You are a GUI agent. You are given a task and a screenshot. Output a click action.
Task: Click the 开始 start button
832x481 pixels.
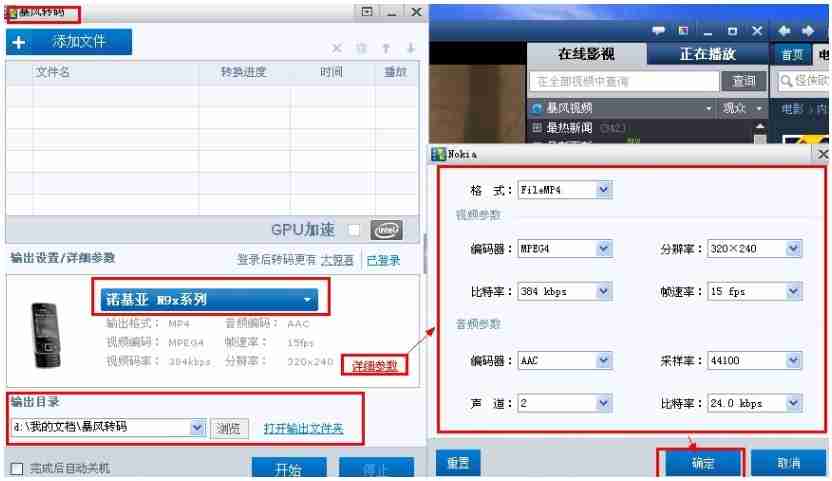tap(289, 468)
